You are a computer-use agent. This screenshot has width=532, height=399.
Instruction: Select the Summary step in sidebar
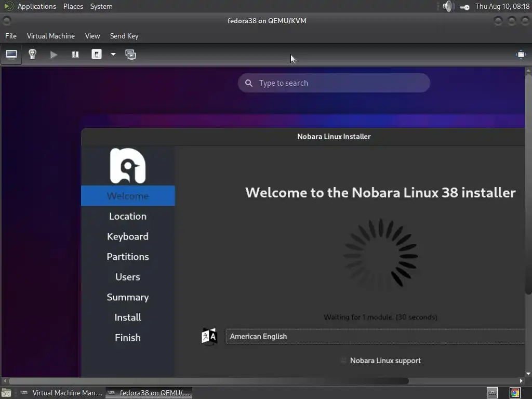click(128, 297)
